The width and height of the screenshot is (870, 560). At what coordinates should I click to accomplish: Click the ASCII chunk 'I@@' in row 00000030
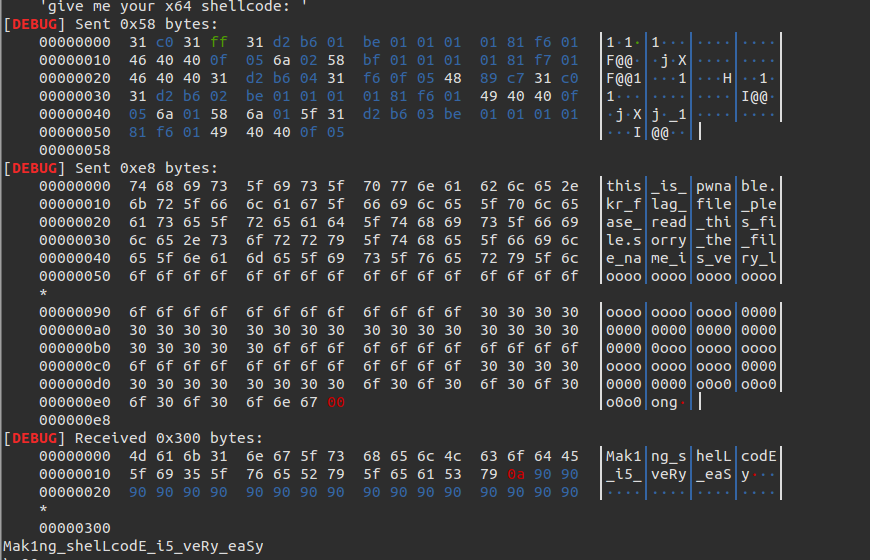[754, 97]
